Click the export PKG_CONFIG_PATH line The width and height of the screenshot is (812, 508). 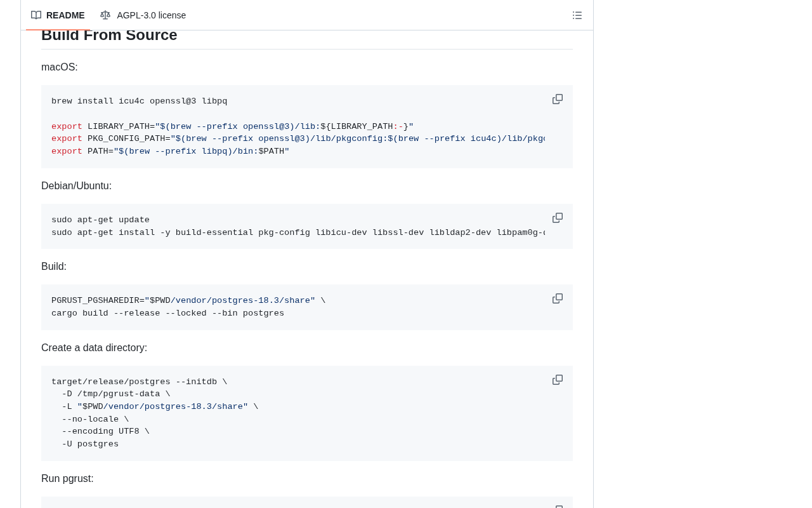pyautogui.click(x=298, y=139)
